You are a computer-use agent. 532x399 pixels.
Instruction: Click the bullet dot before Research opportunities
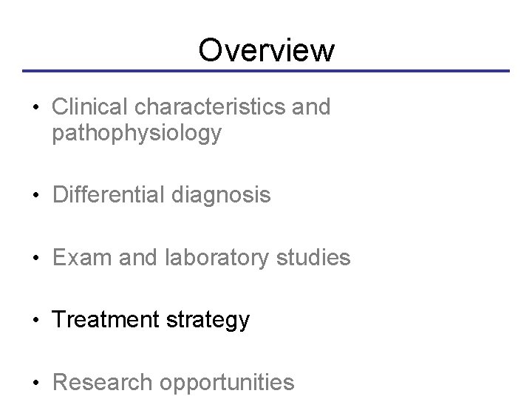[x=35, y=383]
